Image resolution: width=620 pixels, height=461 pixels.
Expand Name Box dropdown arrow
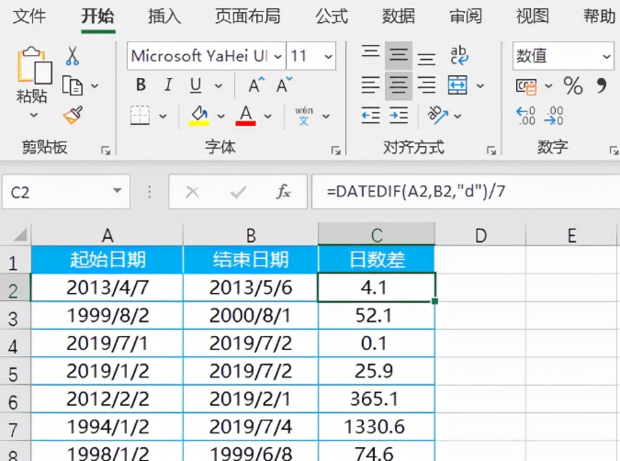(x=117, y=191)
